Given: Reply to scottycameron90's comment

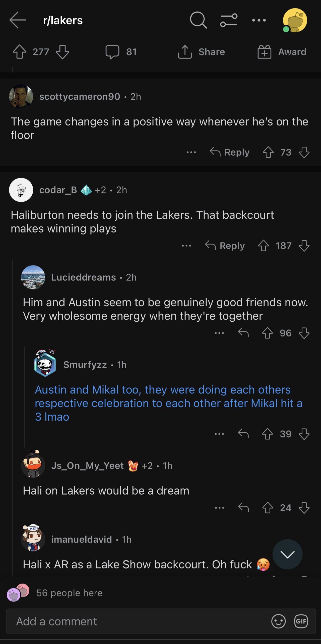Looking at the screenshot, I should 230,152.
